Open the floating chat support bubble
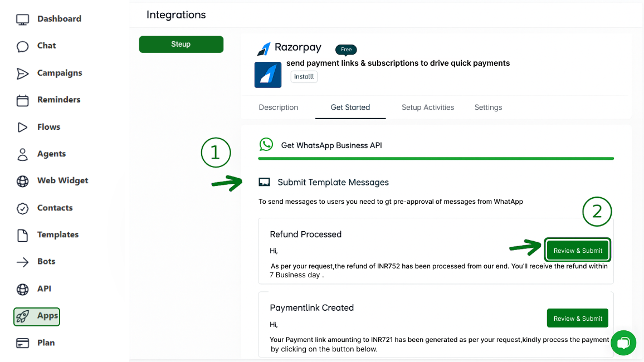This screenshot has height=362, width=644. (623, 343)
